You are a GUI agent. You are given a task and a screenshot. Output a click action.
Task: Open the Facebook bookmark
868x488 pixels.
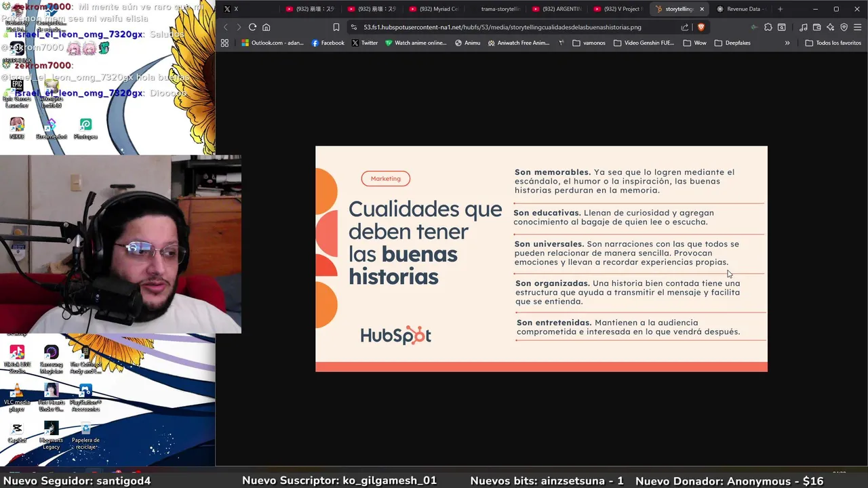328,43
